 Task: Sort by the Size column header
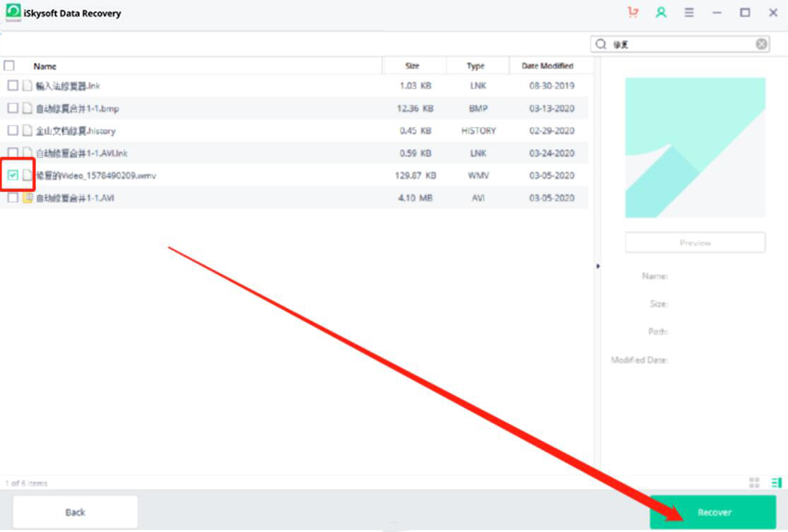[412, 66]
